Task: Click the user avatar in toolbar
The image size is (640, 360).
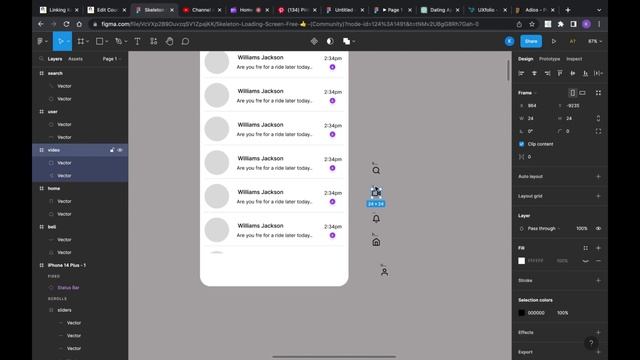Action: tap(509, 41)
